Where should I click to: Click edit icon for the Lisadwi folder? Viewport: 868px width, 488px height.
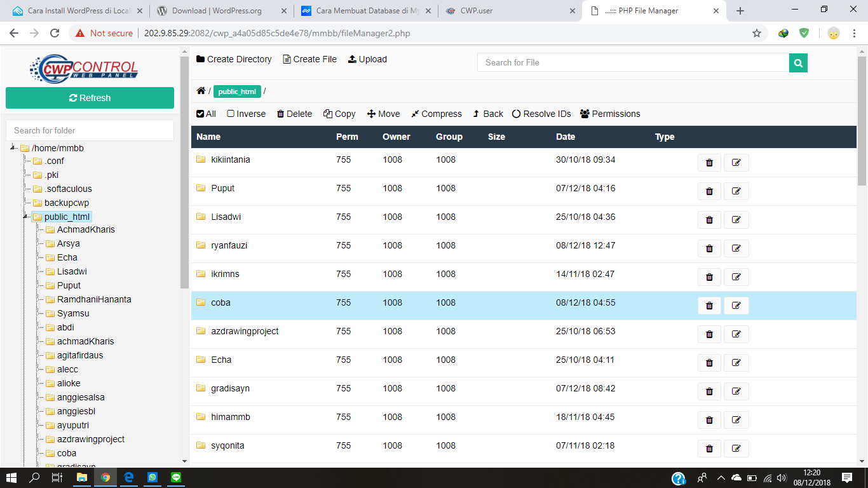coord(736,220)
